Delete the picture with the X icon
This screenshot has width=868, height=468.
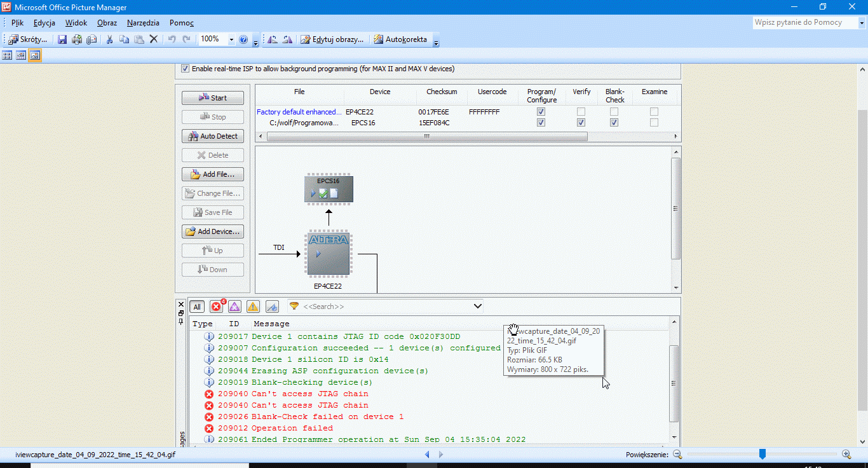point(154,39)
